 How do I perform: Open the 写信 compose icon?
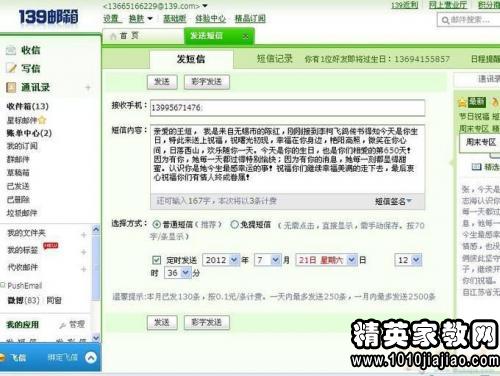click(x=11, y=68)
